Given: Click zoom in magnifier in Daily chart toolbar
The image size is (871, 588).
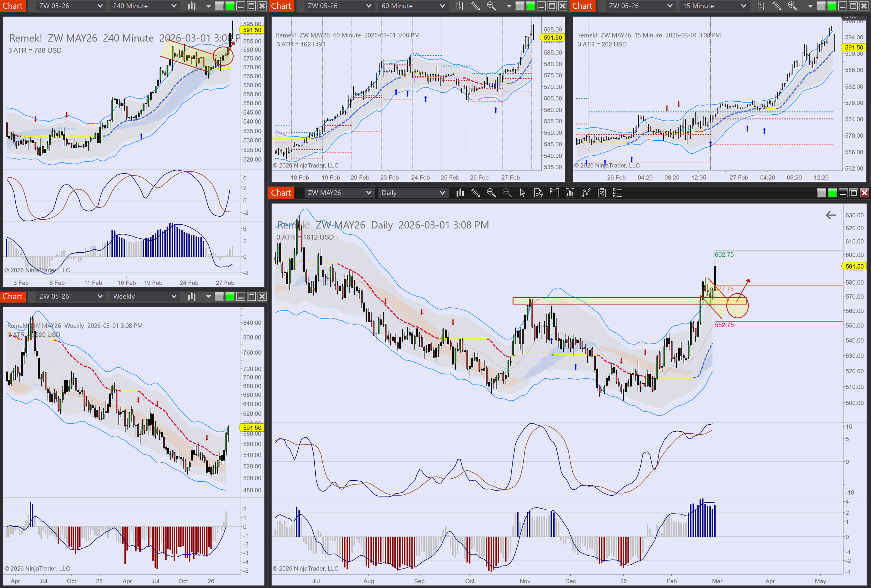Looking at the screenshot, I should pyautogui.click(x=491, y=193).
